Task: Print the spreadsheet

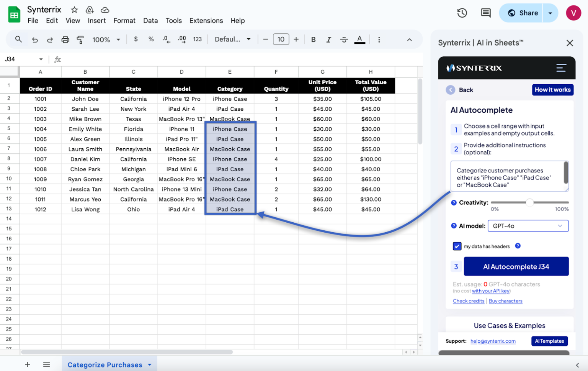Action: click(65, 39)
